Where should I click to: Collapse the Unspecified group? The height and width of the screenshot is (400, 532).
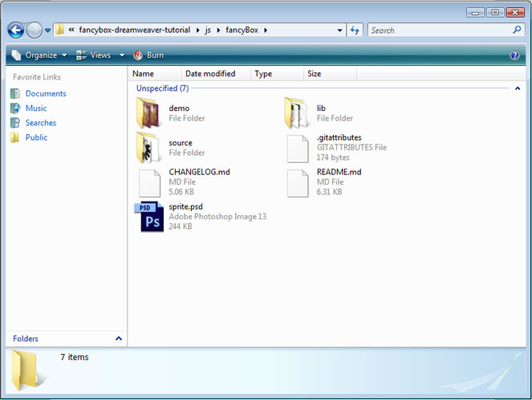tap(517, 88)
